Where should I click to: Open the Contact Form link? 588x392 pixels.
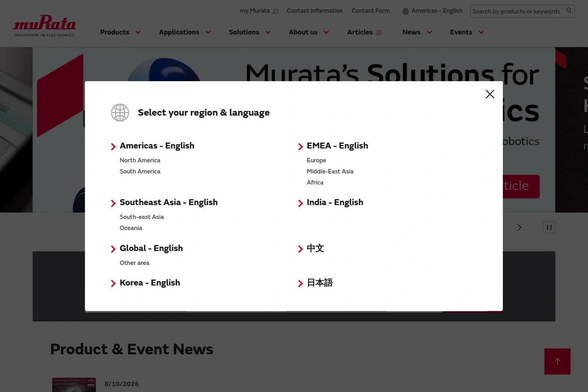click(371, 11)
